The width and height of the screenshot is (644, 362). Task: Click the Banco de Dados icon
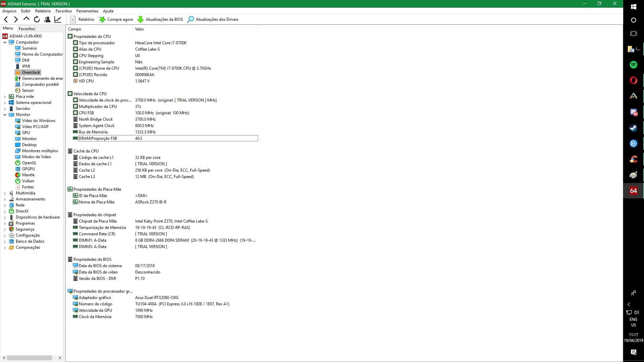point(11,241)
